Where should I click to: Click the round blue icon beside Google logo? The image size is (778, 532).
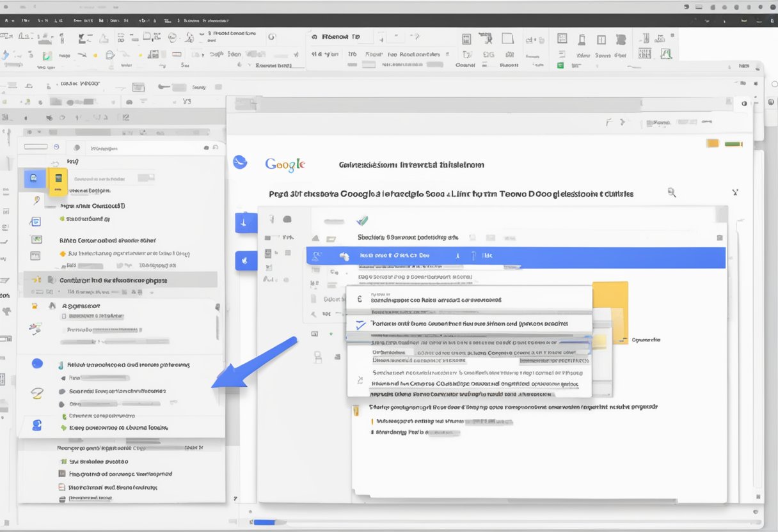coord(240,162)
